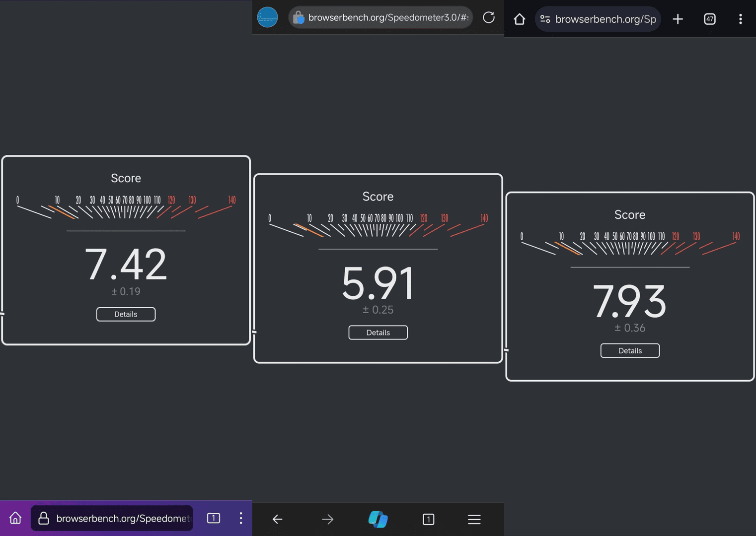
Task: Open the three-dot menu in the right browser
Action: [741, 19]
